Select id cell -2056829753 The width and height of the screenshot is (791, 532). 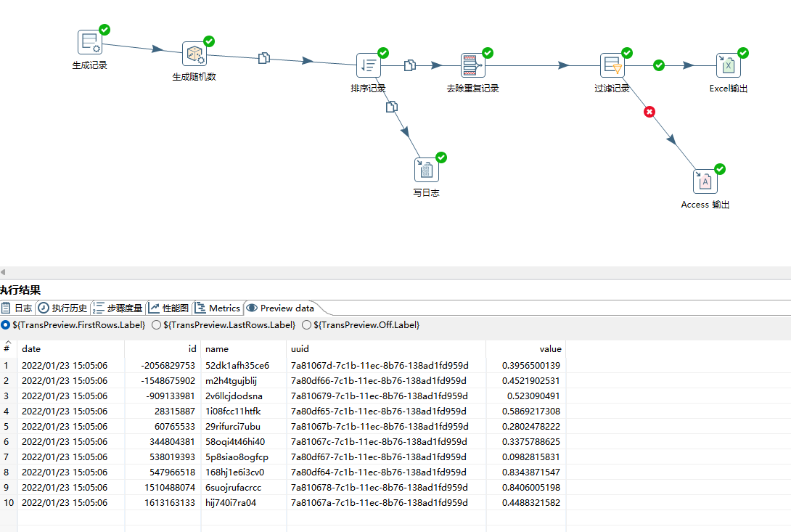point(163,366)
